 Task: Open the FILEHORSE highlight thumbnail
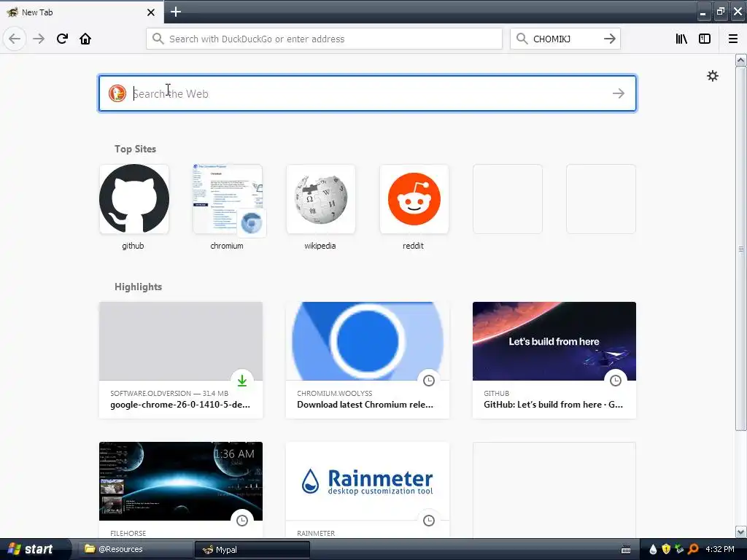coord(181,481)
